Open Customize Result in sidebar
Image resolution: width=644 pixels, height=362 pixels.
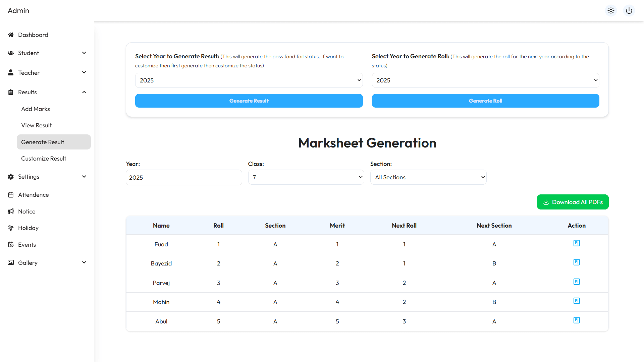[44, 159]
